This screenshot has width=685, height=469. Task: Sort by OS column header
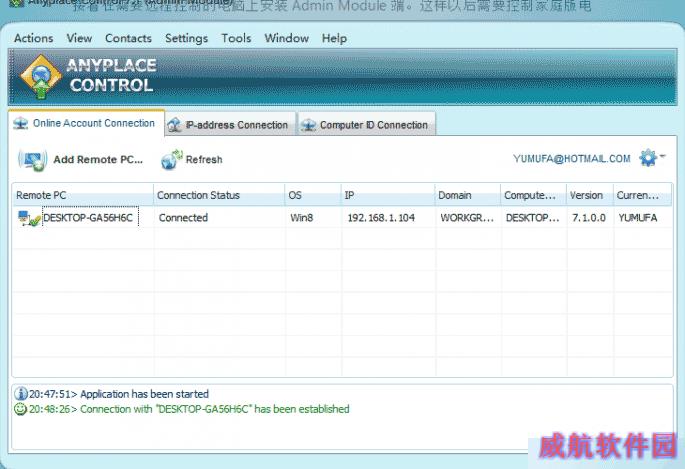(x=313, y=195)
